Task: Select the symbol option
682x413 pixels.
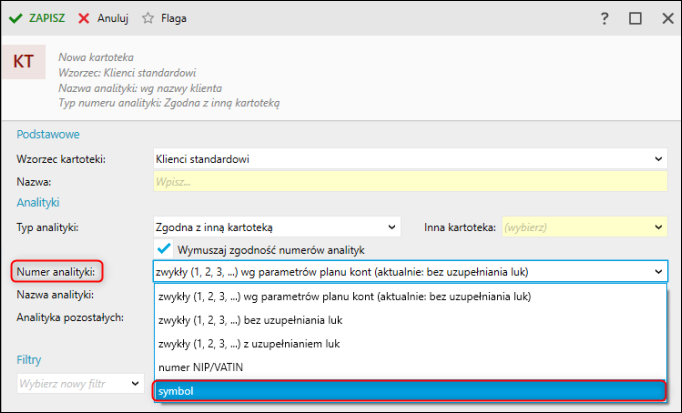Action: click(409, 391)
